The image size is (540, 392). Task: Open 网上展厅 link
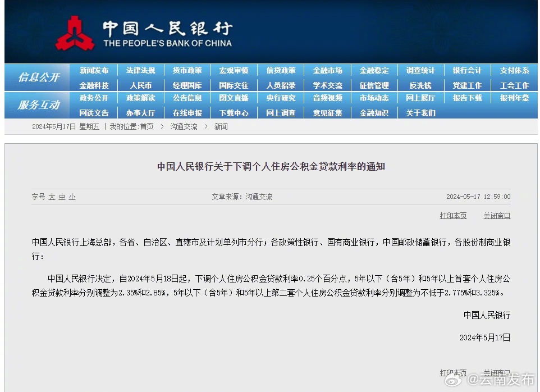(420, 98)
